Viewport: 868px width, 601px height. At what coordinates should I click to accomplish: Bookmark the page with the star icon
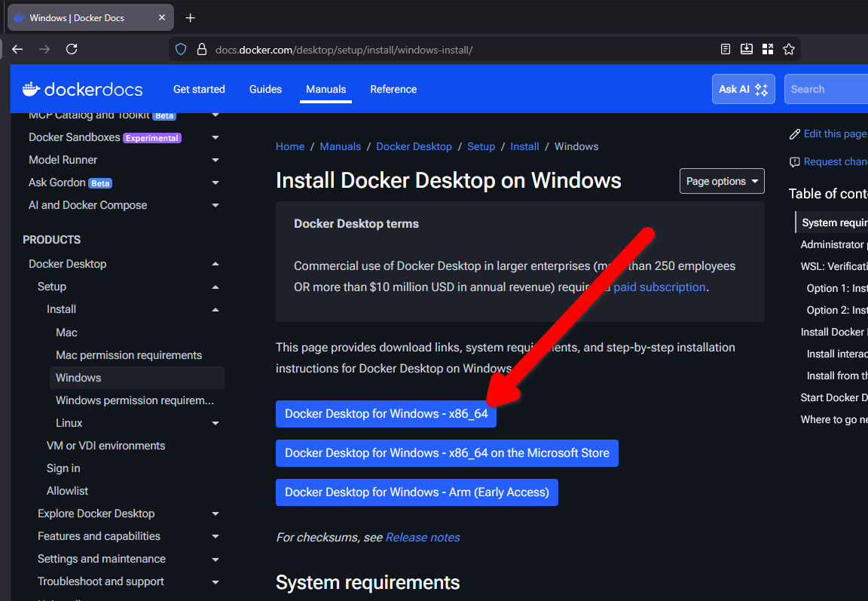(789, 48)
